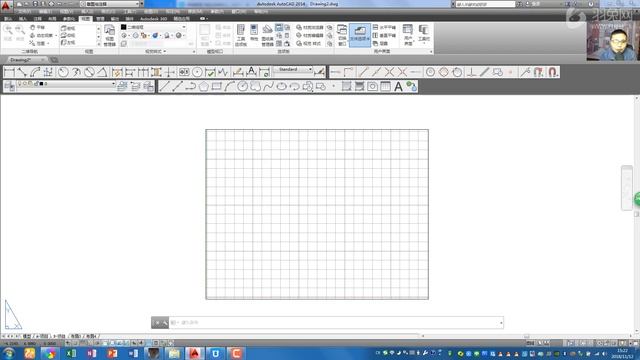The height and width of the screenshot is (360, 640).
Task: Toggle the File Tabs ribbon button
Action: (360, 34)
